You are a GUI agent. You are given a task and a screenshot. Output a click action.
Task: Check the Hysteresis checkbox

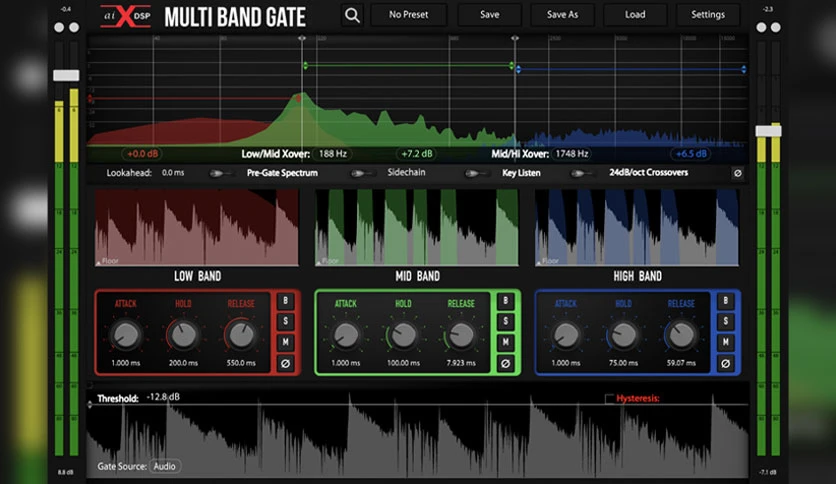click(609, 399)
